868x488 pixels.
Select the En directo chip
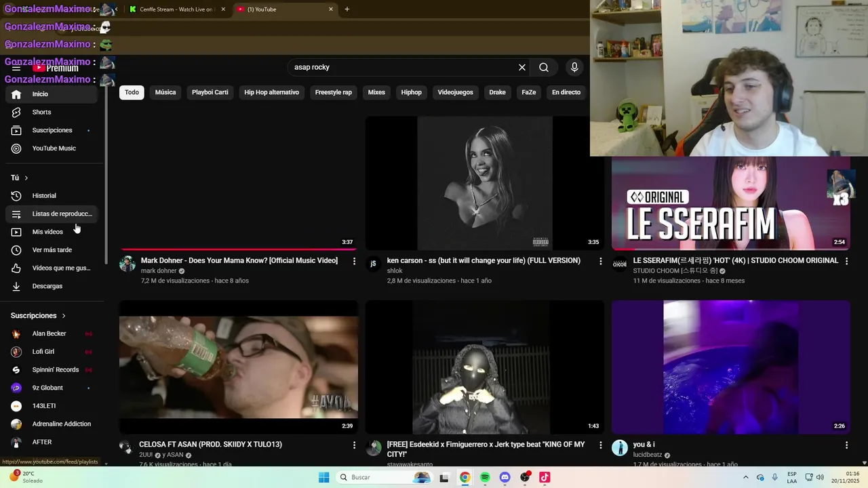pos(566,92)
